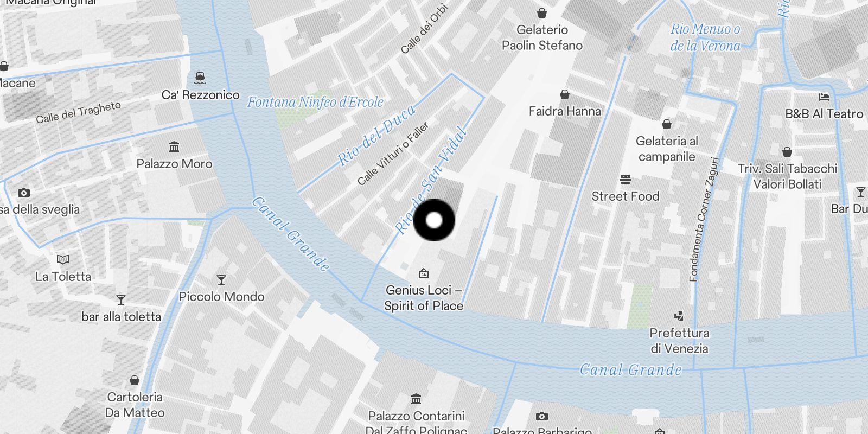868x434 pixels.
Task: Select the Cartoleria Da Matteo shop icon
Action: click(135, 380)
